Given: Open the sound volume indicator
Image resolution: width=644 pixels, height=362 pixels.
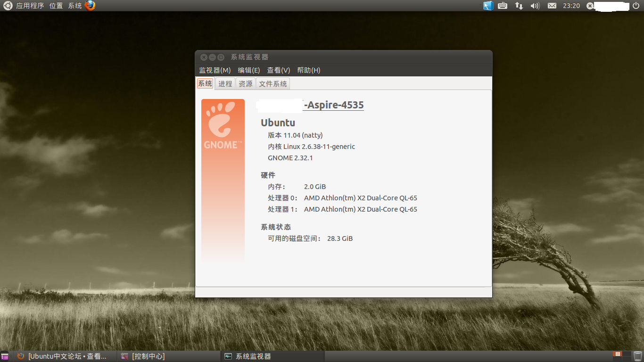Looking at the screenshot, I should (x=535, y=6).
